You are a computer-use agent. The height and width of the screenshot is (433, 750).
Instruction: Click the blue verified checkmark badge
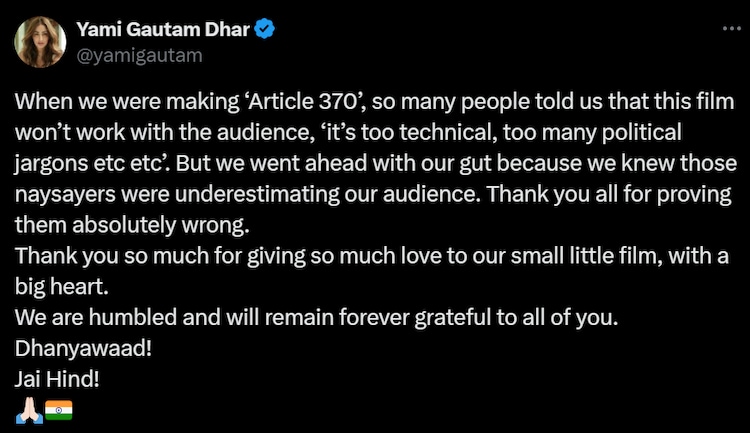point(266,31)
